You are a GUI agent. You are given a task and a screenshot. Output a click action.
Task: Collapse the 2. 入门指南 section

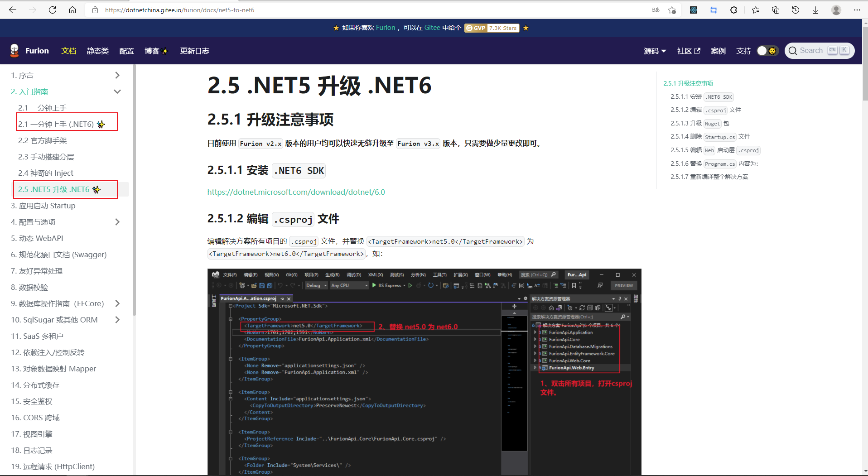coord(117,91)
